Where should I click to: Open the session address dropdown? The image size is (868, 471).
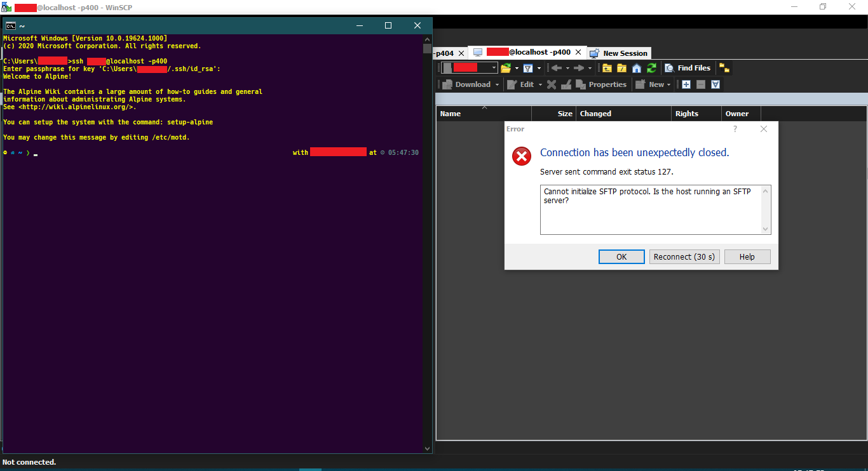click(x=494, y=68)
